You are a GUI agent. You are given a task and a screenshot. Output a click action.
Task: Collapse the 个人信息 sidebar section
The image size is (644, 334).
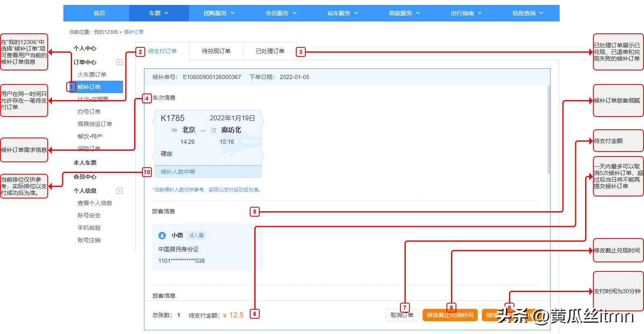(119, 191)
